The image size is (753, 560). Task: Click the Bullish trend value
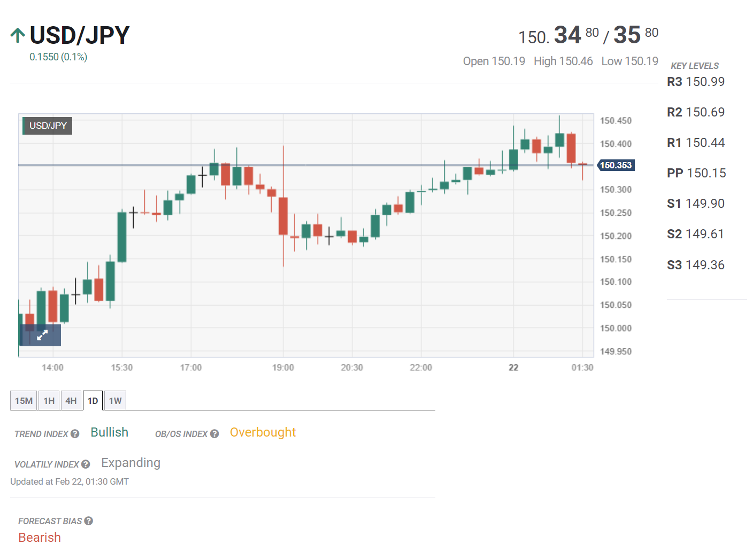tap(110, 432)
